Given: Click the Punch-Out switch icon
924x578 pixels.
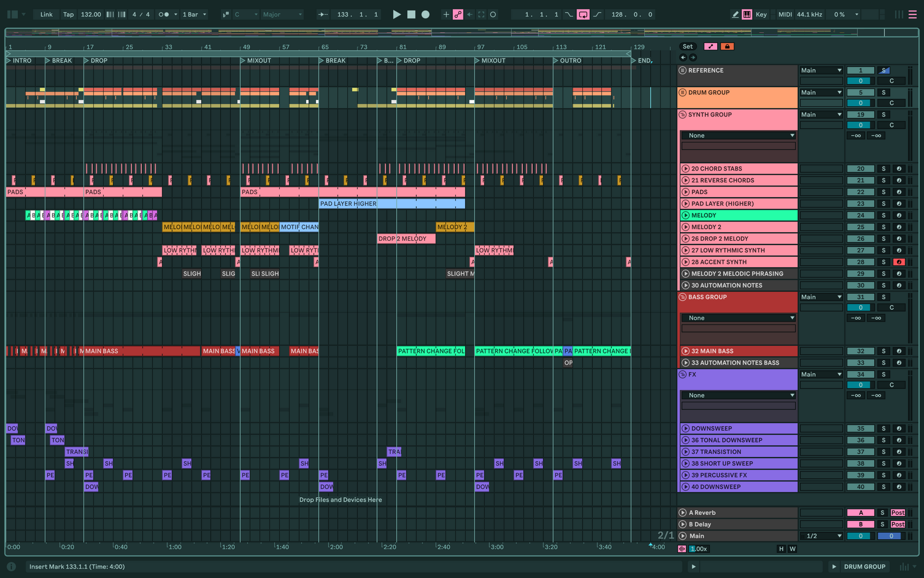Looking at the screenshot, I should 598,14.
